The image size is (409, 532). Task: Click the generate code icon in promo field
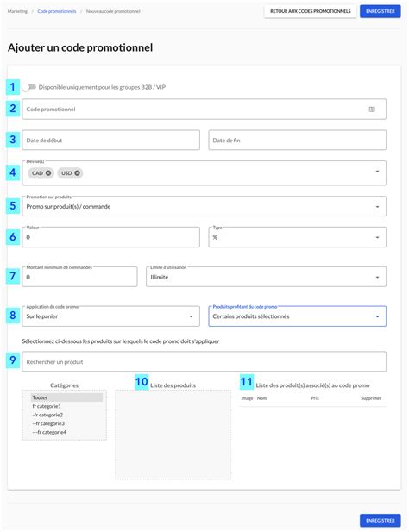(372, 110)
